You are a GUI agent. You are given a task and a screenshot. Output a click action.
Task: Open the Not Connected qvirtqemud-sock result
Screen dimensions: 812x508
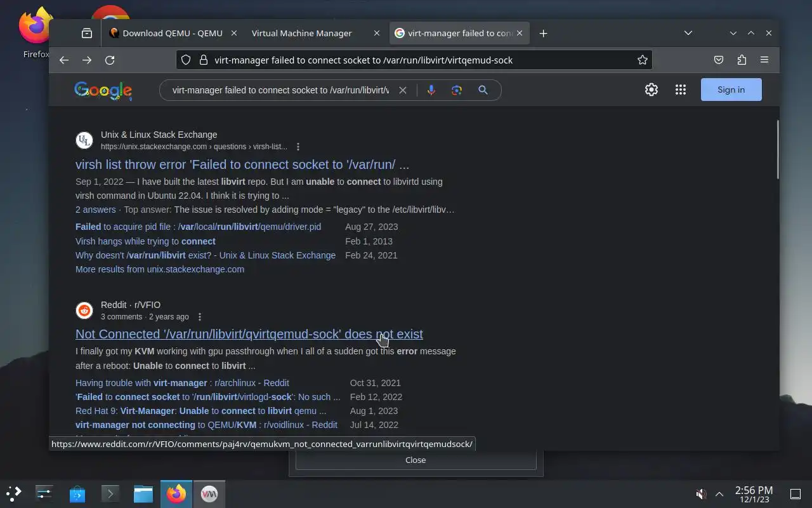click(x=249, y=334)
